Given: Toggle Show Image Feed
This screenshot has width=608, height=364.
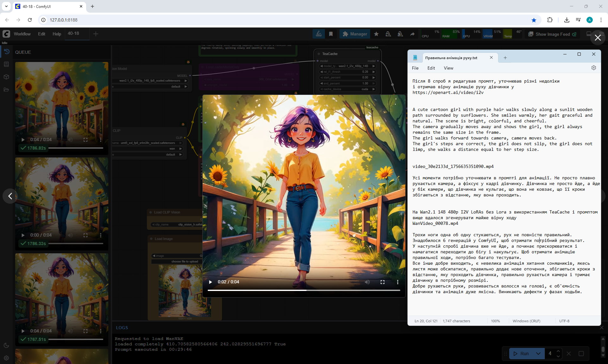Looking at the screenshot, I should pyautogui.click(x=552, y=34).
